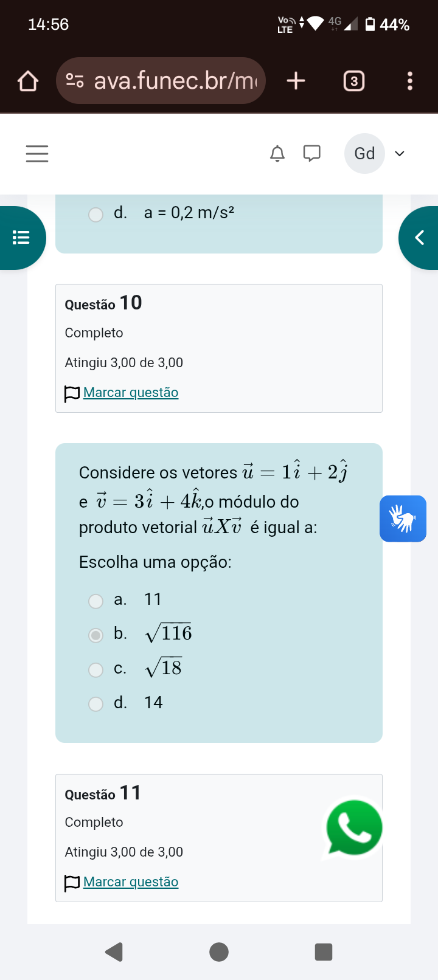The height and width of the screenshot is (980, 438).
Task: Open the hamburger side menu
Action: click(37, 153)
